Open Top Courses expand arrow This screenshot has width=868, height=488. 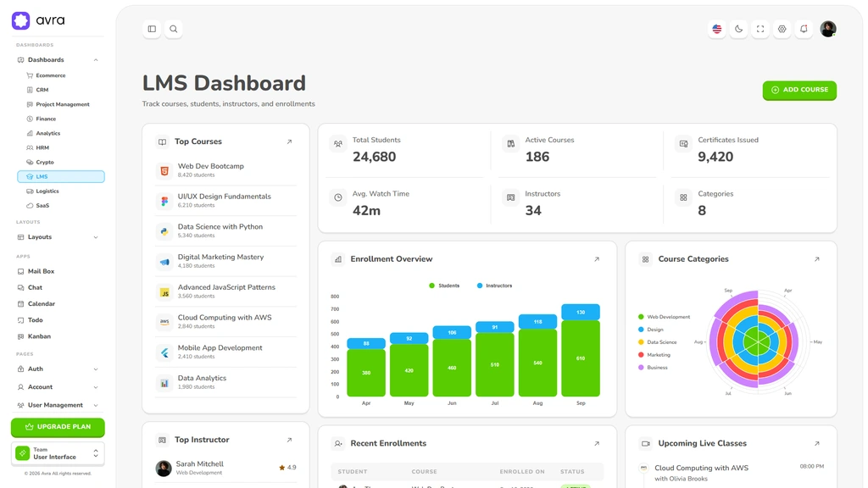[x=289, y=141]
